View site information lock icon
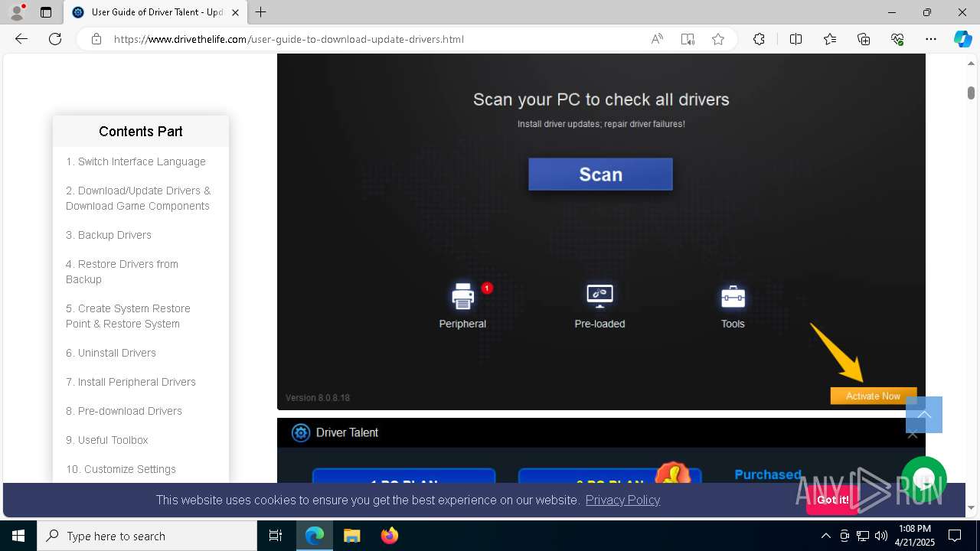The width and height of the screenshot is (980, 551). click(x=96, y=39)
